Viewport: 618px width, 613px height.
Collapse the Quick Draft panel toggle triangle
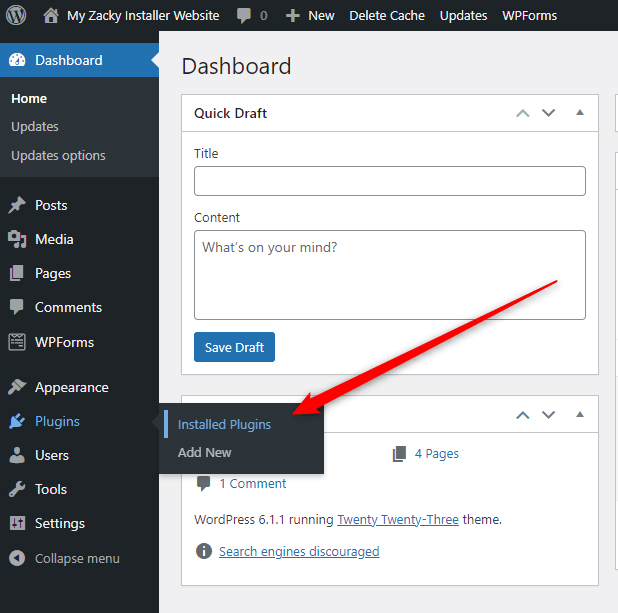[x=579, y=113]
